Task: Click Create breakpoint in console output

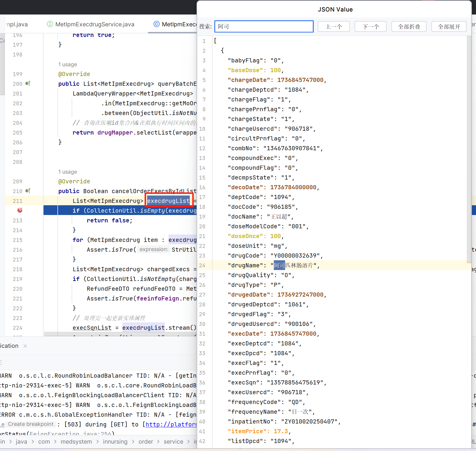Action: coord(30,424)
